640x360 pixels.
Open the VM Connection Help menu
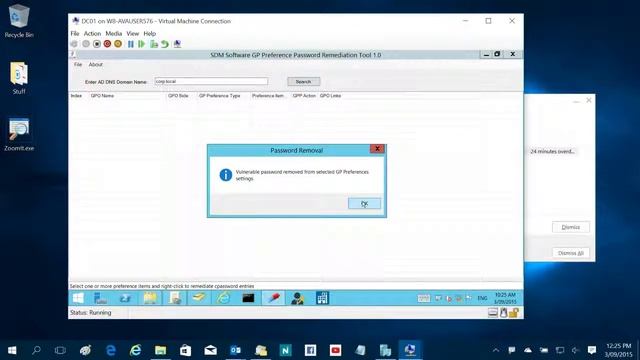point(149,33)
